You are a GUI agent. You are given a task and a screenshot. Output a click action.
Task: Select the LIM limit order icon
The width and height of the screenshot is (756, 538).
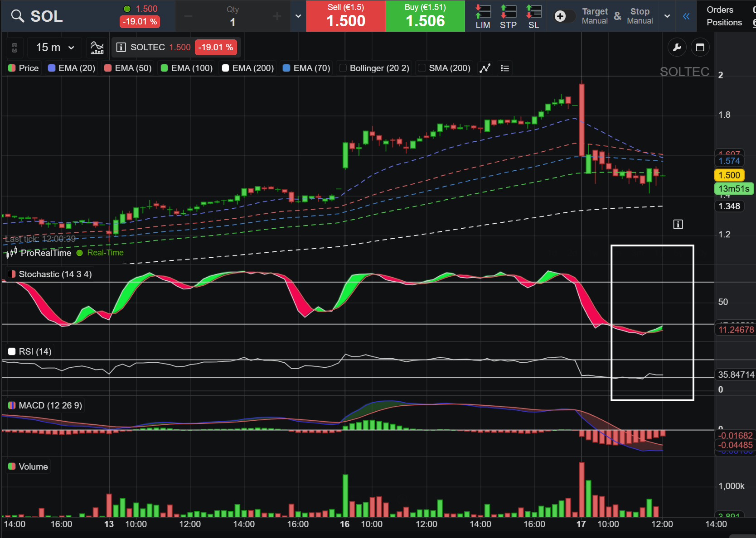coord(483,16)
